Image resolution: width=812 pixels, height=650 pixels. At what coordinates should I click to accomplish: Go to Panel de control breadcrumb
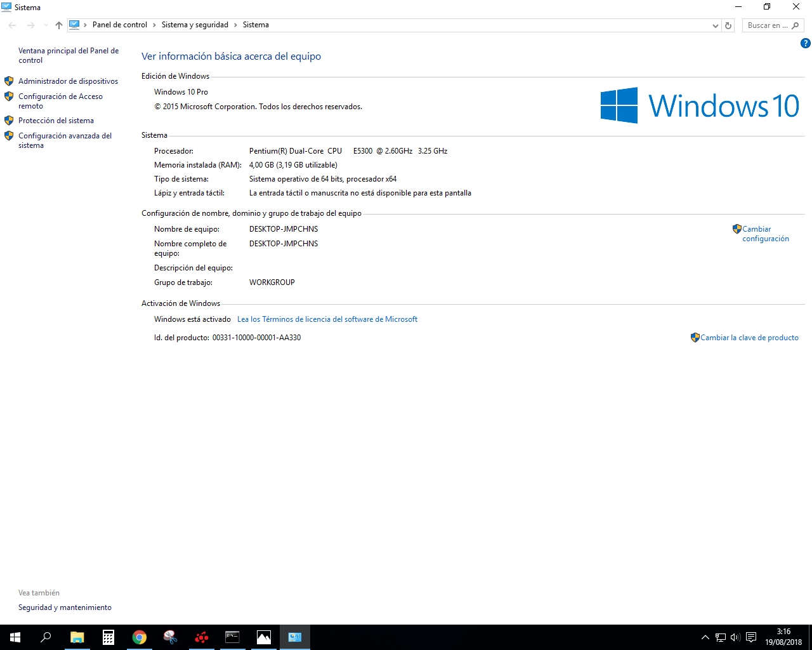(x=120, y=25)
